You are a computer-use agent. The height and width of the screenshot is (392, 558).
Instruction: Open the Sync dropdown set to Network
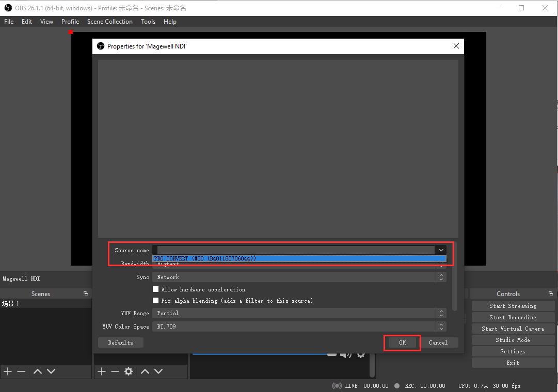299,277
